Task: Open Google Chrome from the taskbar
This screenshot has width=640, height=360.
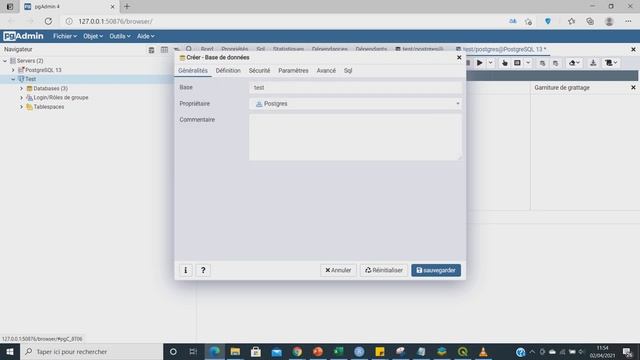Action: point(297,351)
